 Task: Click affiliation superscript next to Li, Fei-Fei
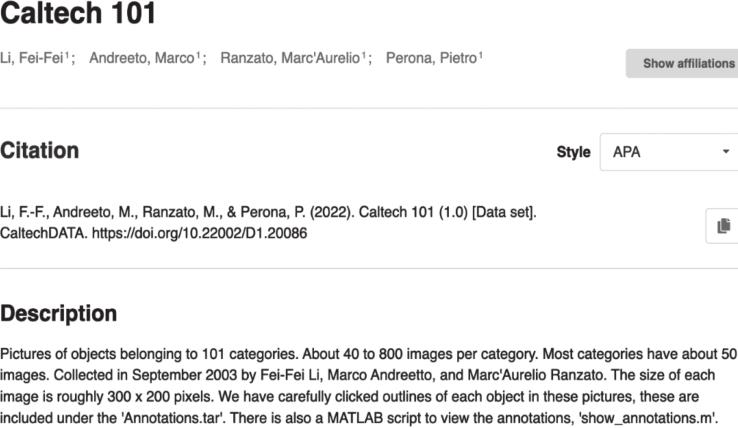(67, 56)
